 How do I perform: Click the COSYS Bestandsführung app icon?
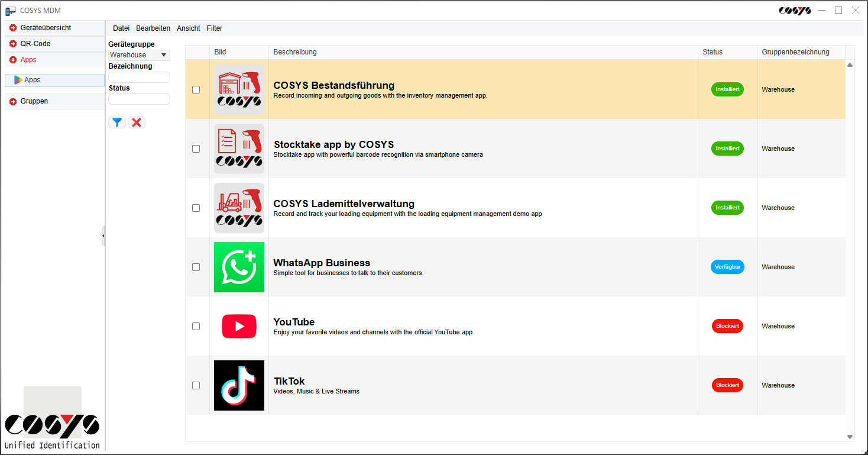[239, 89]
